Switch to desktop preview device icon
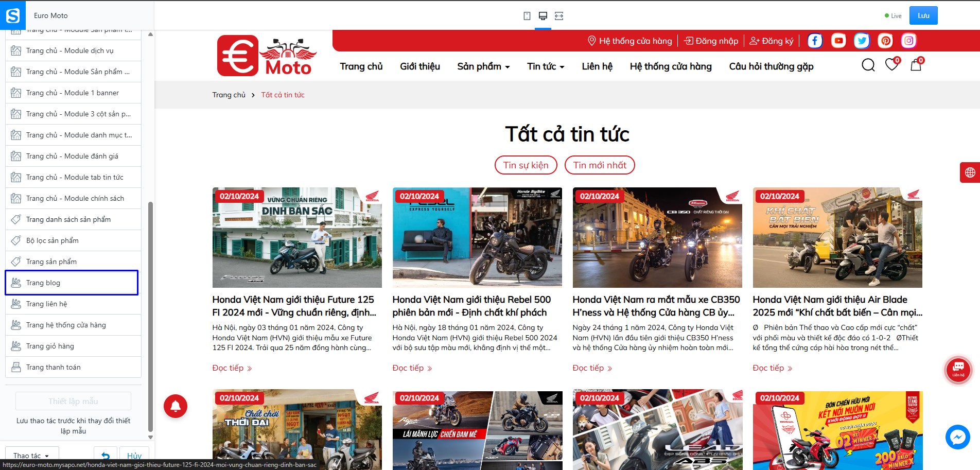 click(x=543, y=16)
